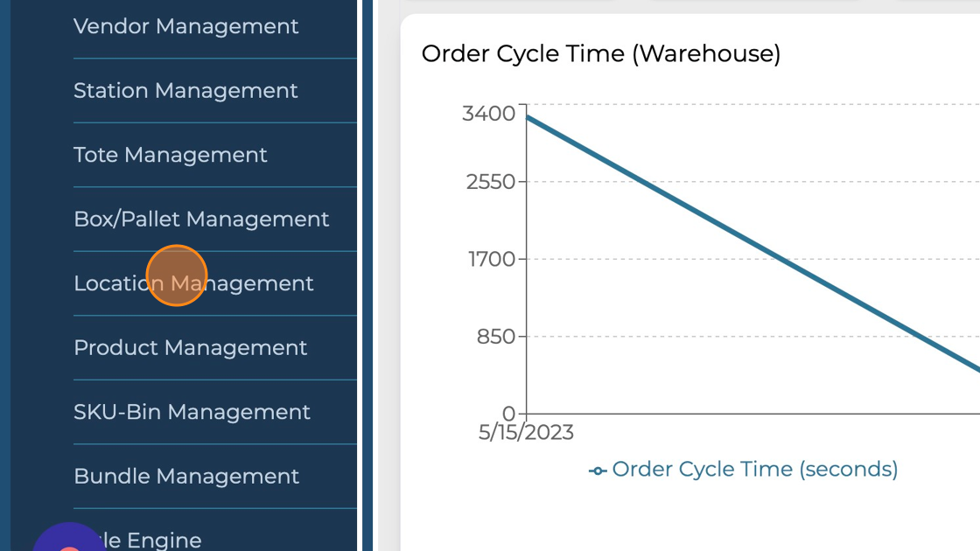Open Box/Pallet Management page
980x551 pixels.
[x=201, y=220]
